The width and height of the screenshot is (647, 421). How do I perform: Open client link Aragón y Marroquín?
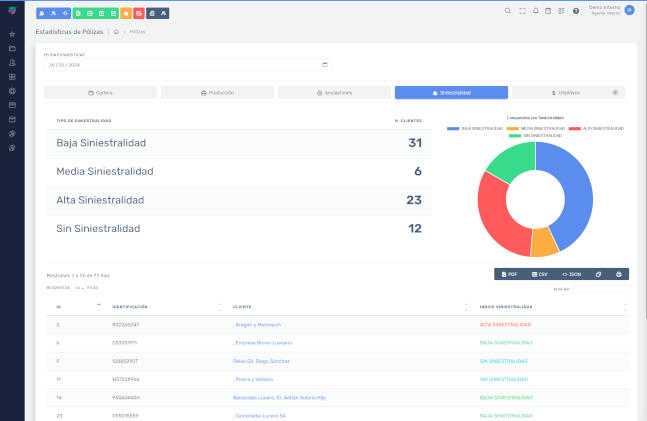coord(257,324)
